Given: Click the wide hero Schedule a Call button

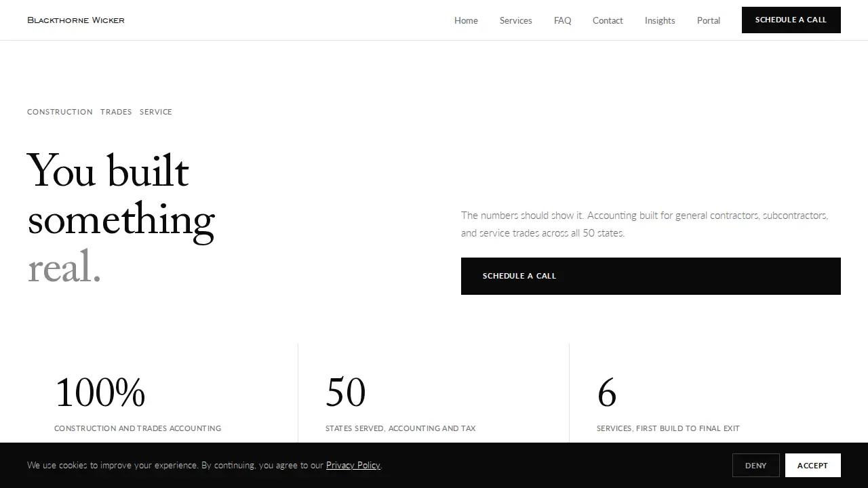Looking at the screenshot, I should pos(651,276).
